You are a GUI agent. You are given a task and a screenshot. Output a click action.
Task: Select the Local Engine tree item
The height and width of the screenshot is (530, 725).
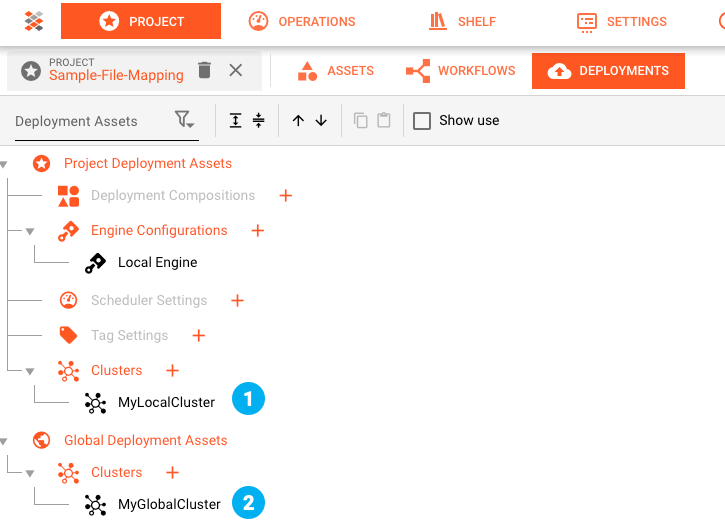[157, 262]
